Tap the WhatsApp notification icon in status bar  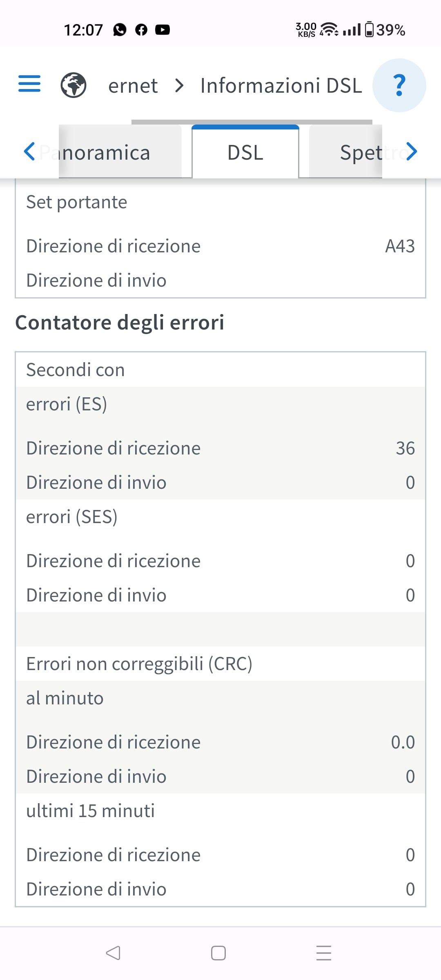pyautogui.click(x=120, y=30)
